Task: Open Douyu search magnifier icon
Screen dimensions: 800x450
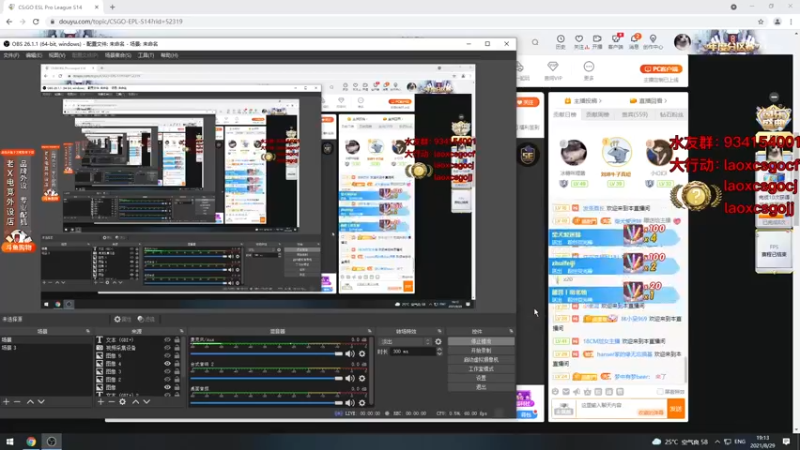Action: click(x=535, y=42)
